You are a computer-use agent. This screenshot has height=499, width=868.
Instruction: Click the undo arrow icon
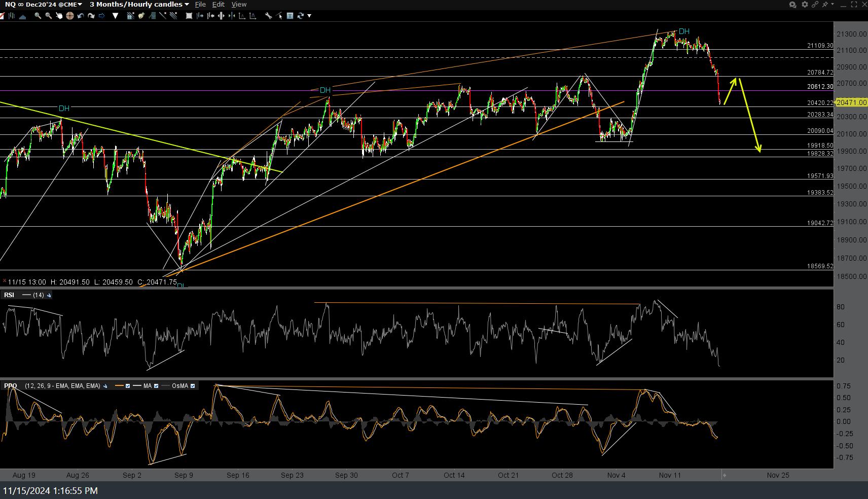coord(81,16)
